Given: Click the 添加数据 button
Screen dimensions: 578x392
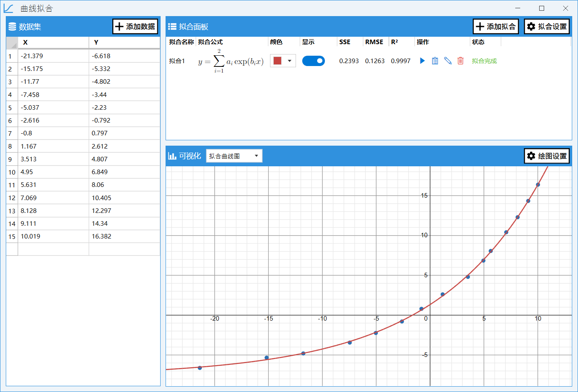Looking at the screenshot, I should tap(135, 26).
